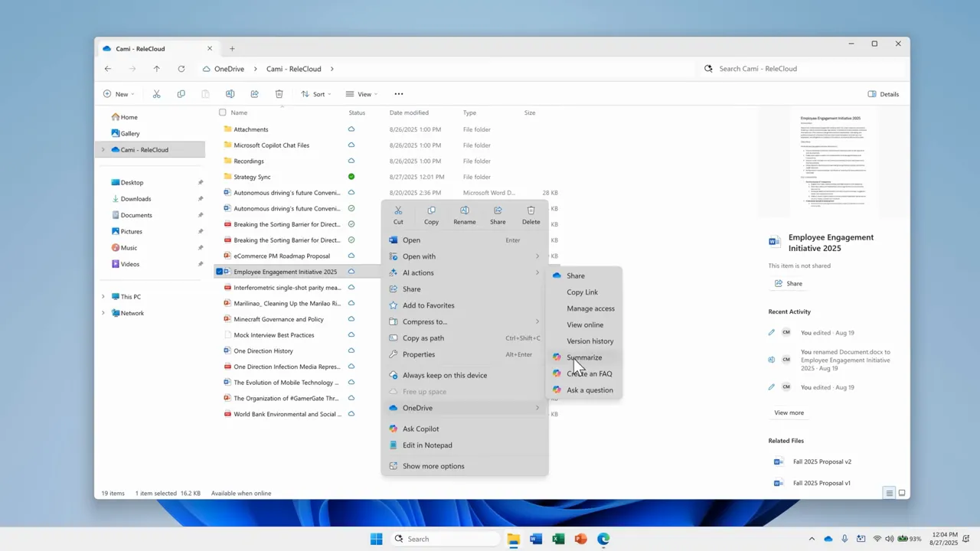Image resolution: width=980 pixels, height=551 pixels.
Task: Choose Open from the context menu
Action: click(465, 240)
